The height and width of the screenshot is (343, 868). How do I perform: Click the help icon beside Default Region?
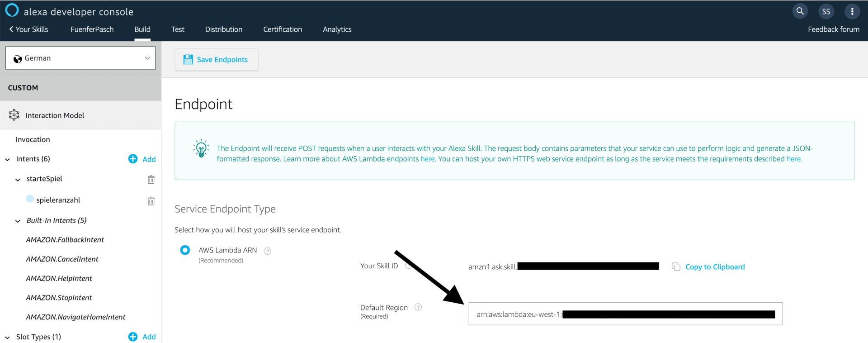(418, 307)
